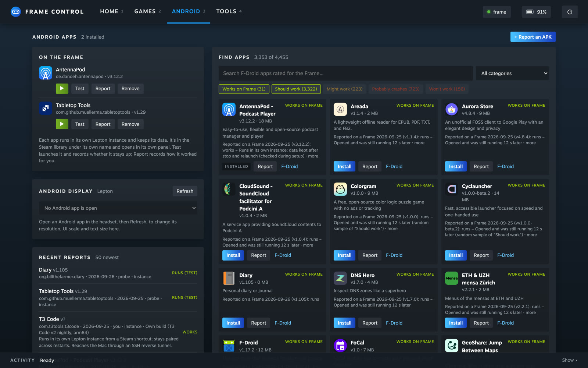This screenshot has height=368, width=588.
Task: Click the refresh icon in the top bar
Action: pyautogui.click(x=570, y=12)
